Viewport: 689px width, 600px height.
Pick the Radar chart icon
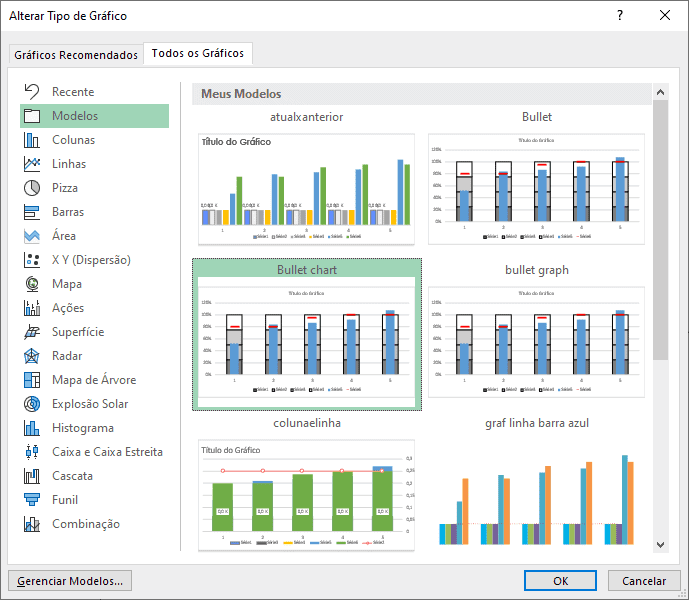(32, 356)
